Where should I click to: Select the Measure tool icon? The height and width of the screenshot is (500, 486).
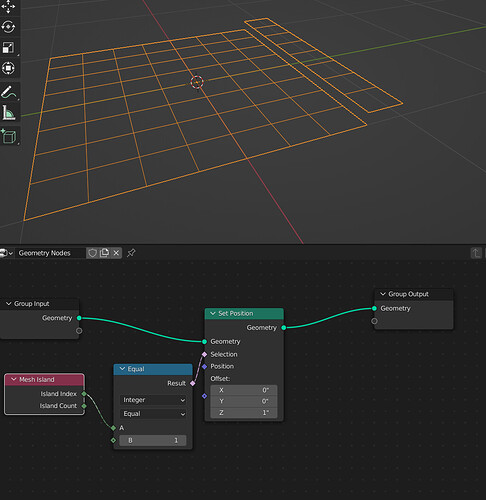pyautogui.click(x=8, y=113)
